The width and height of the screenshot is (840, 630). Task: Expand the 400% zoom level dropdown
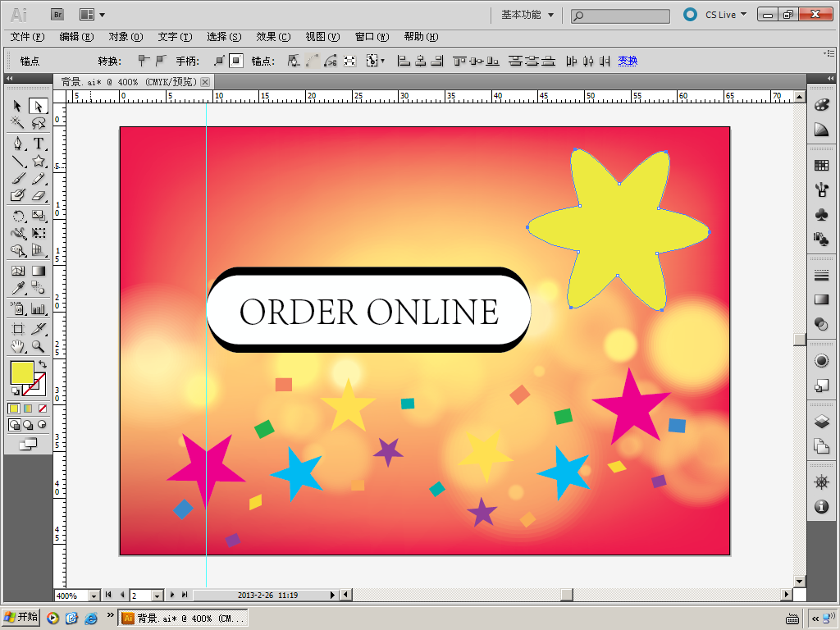pyautogui.click(x=94, y=596)
